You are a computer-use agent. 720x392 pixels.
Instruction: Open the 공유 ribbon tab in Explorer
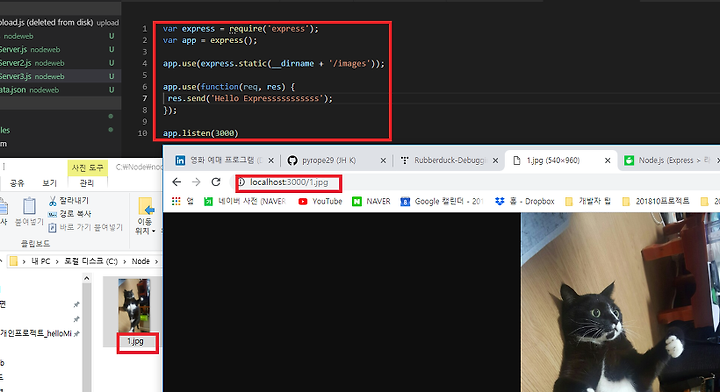17,183
